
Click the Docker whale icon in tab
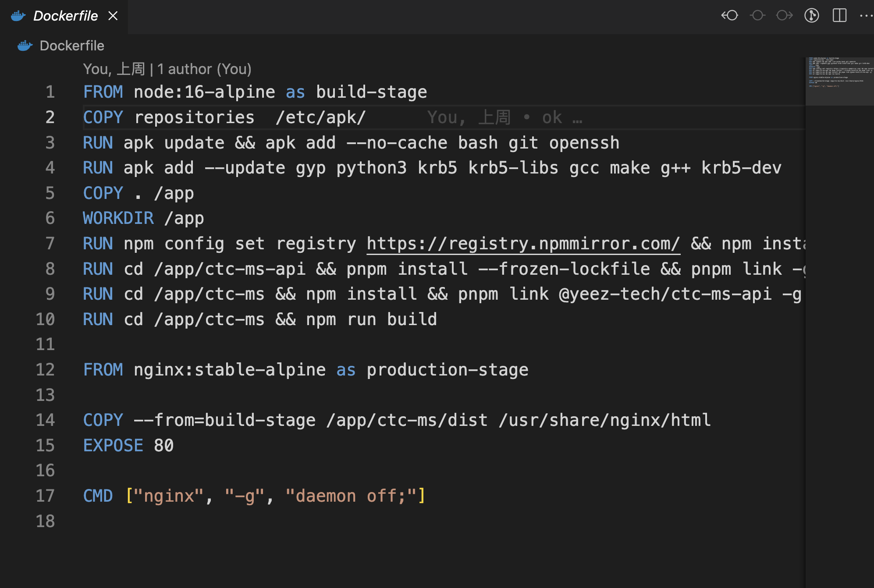(x=18, y=16)
